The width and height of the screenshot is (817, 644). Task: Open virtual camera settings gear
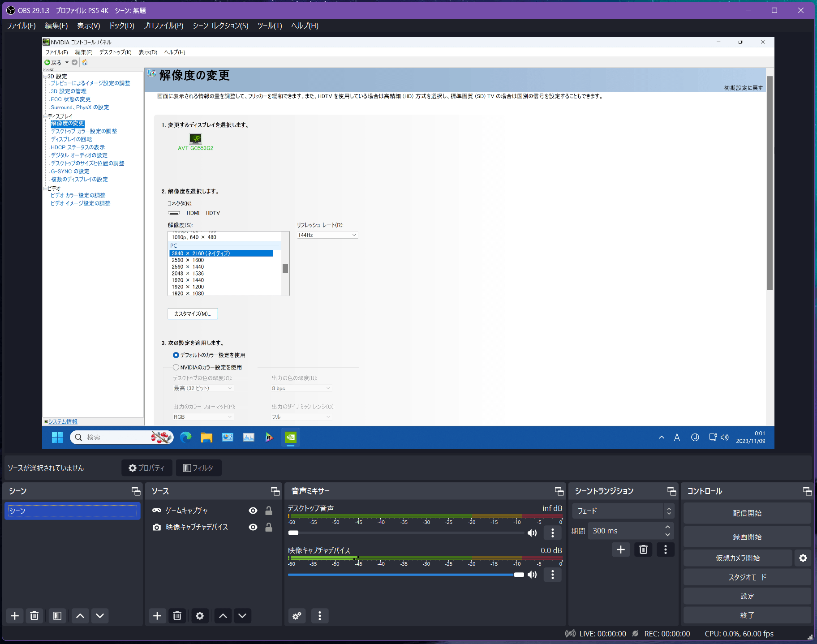pos(803,558)
